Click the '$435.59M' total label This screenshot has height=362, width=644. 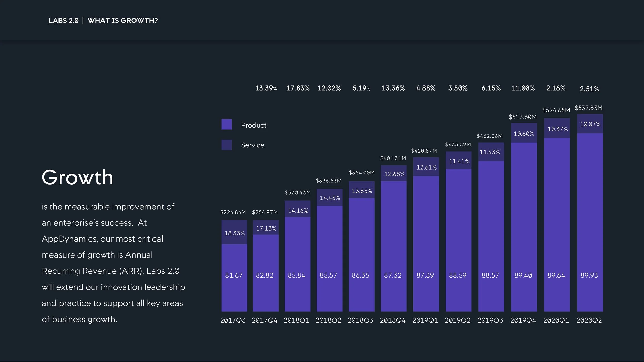(x=458, y=144)
